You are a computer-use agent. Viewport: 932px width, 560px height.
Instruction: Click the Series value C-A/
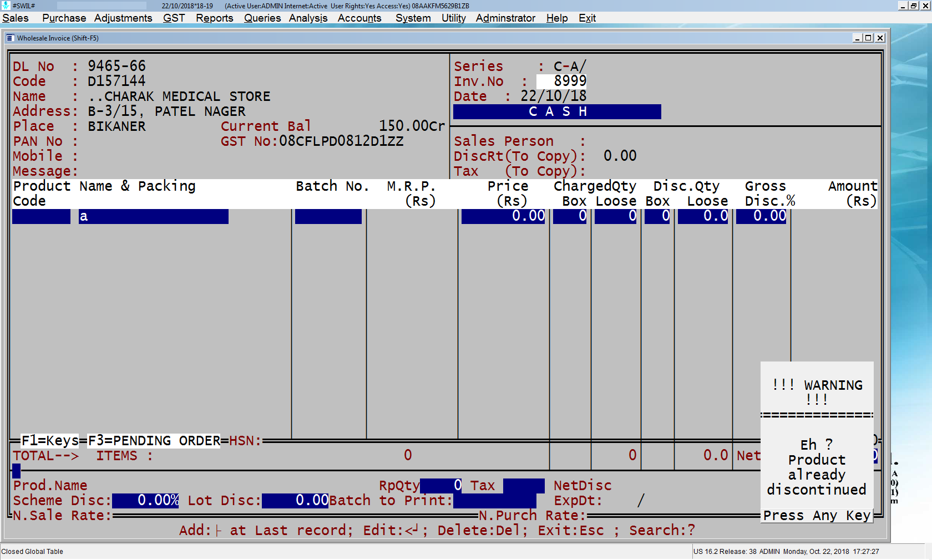coord(570,67)
